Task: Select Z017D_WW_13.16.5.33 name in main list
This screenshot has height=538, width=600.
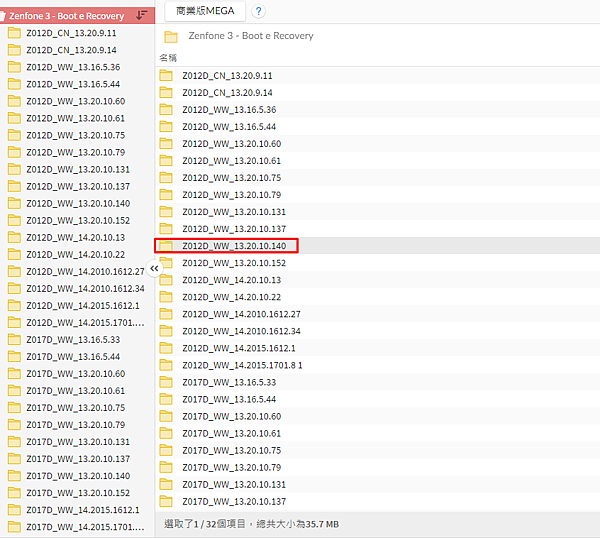Action: click(229, 382)
